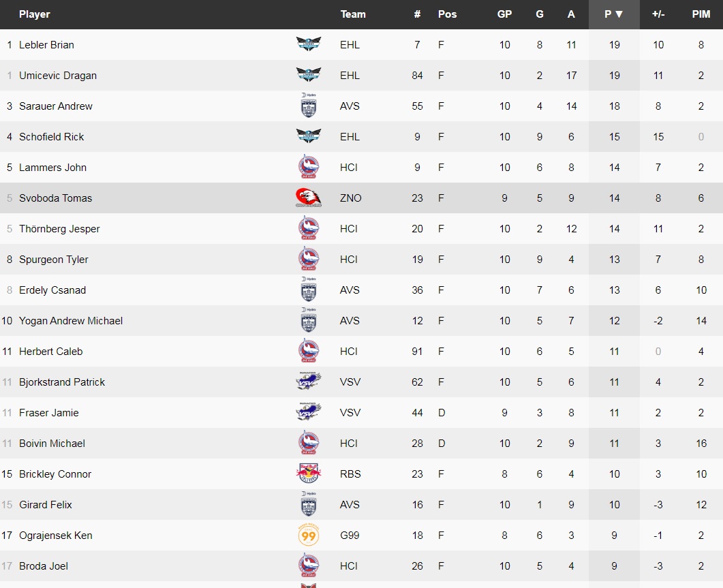723x588 pixels.
Task: Click the VSV team logo beside Fraser Jamie
Action: point(309,413)
